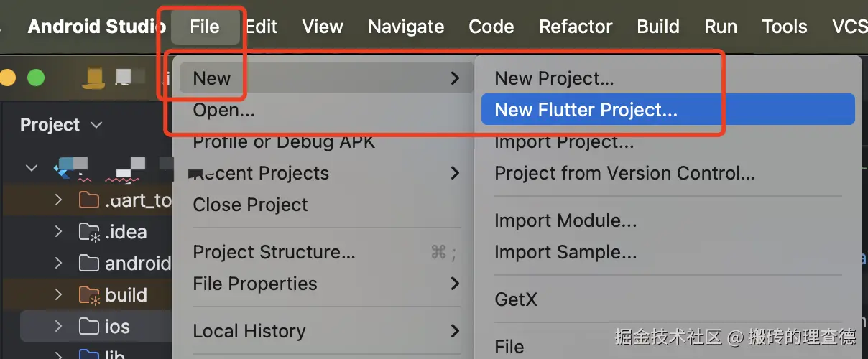The height and width of the screenshot is (359, 868).
Task: Select Close Project from File menu
Action: click(250, 205)
